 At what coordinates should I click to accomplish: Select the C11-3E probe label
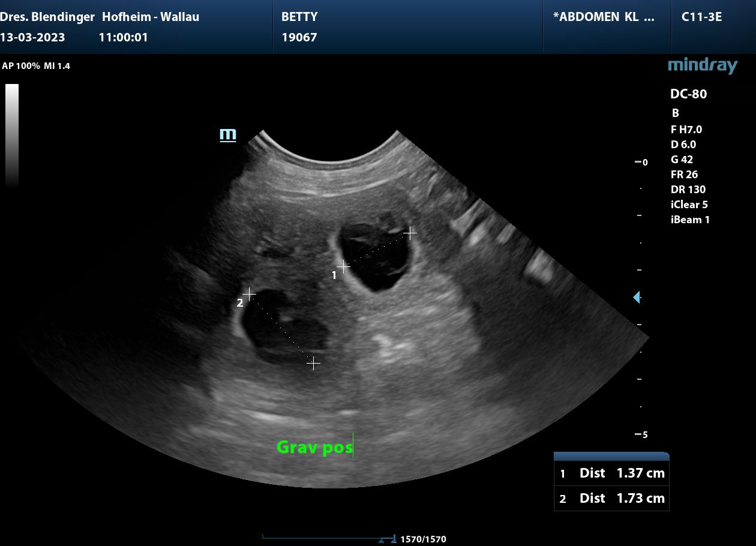701,17
